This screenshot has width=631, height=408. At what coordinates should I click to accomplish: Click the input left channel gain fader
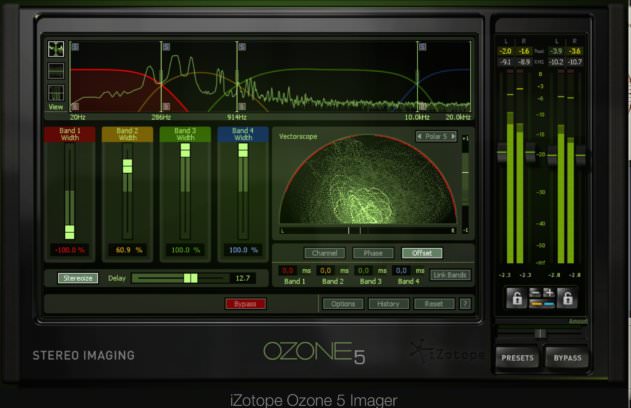(502, 153)
